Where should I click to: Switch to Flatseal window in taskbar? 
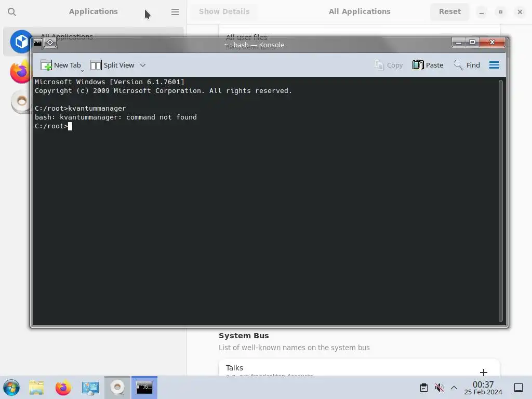(x=117, y=388)
